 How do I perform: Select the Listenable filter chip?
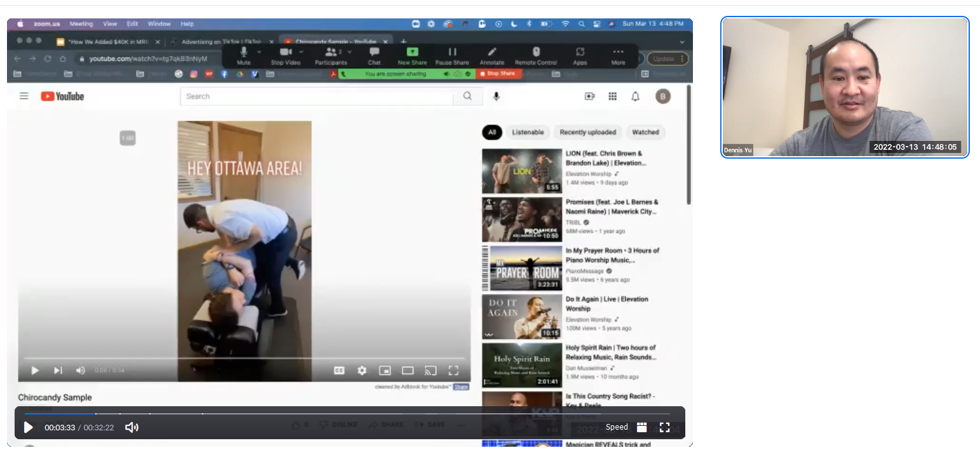[x=528, y=132]
